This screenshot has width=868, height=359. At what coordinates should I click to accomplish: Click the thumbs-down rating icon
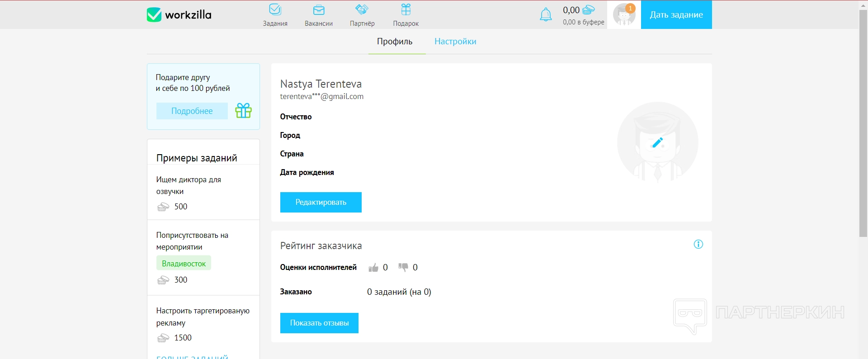[403, 267]
